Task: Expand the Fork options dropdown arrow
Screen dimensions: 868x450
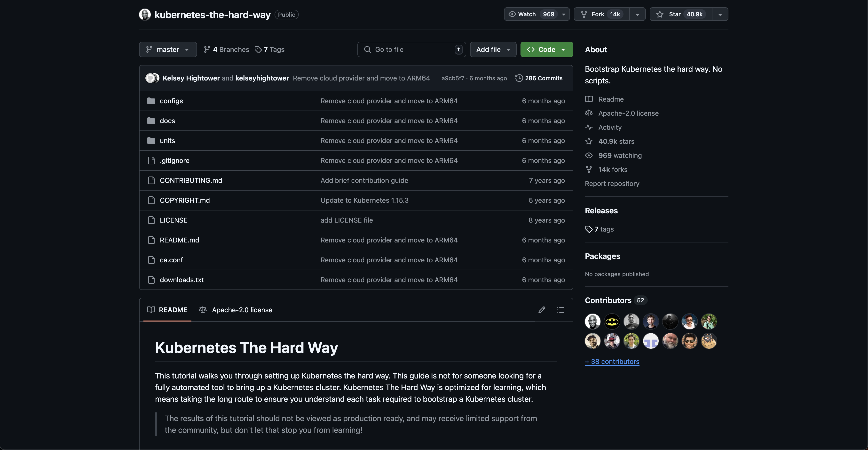Action: [x=638, y=14]
